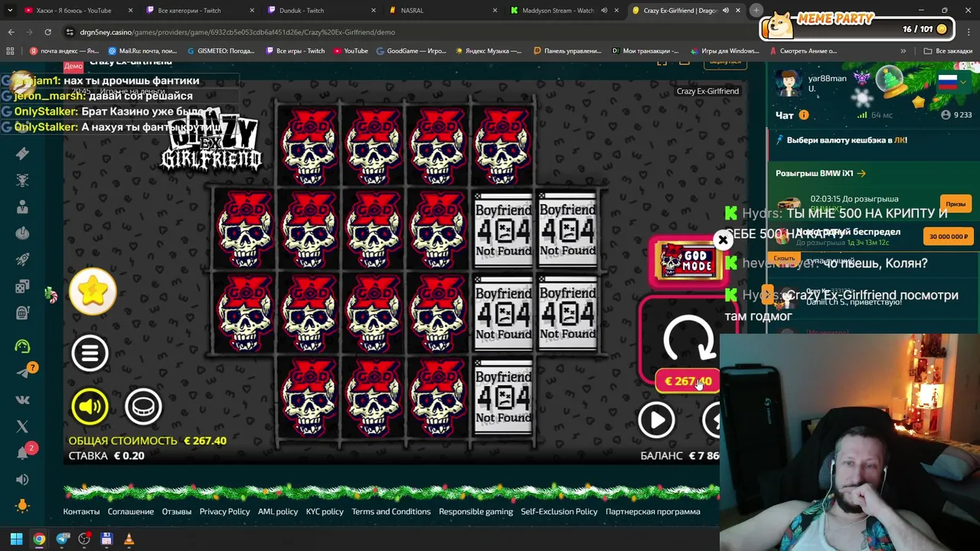Click the spin button with circular arrow
The height and width of the screenshot is (551, 980).
coord(688,339)
